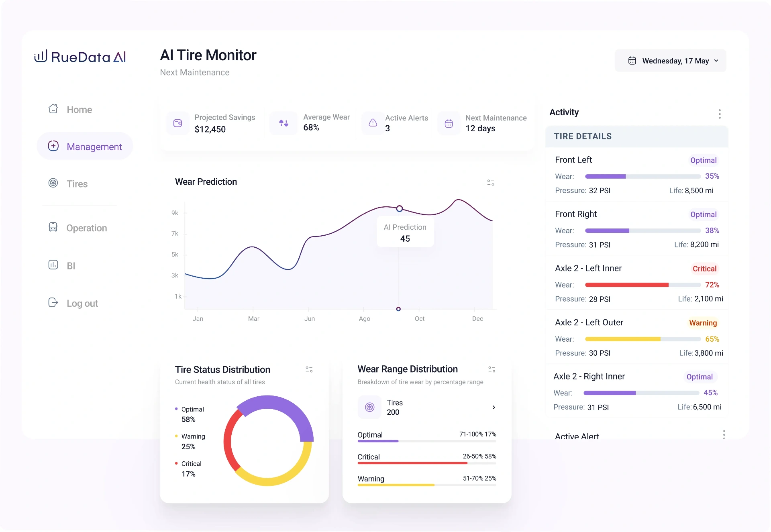Viewport: 771px width, 532px height.
Task: Click the Optimal 71-100% range bar
Action: click(x=427, y=441)
